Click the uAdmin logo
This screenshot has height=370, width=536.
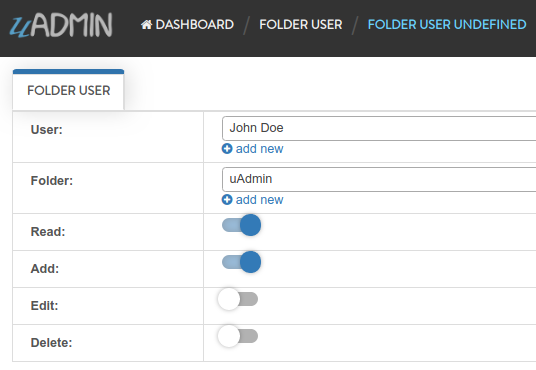[x=61, y=25]
